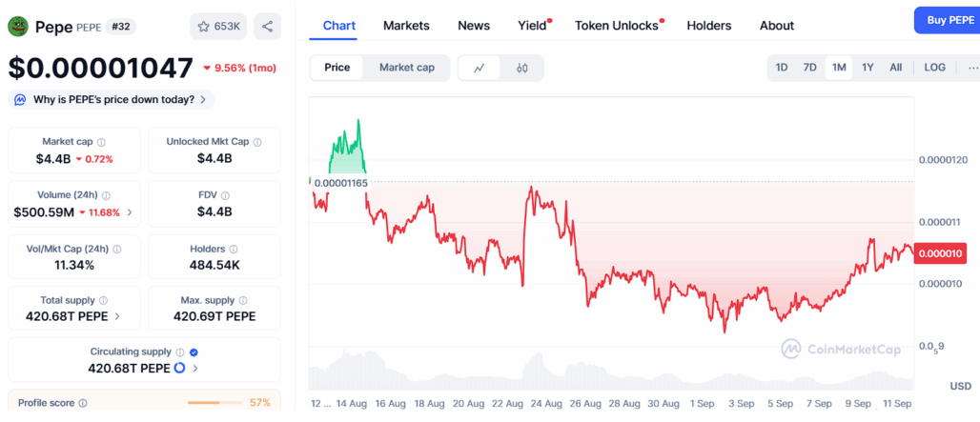Open the chart more options ellipsis
Viewport: 980px width, 422px height.
(x=972, y=68)
